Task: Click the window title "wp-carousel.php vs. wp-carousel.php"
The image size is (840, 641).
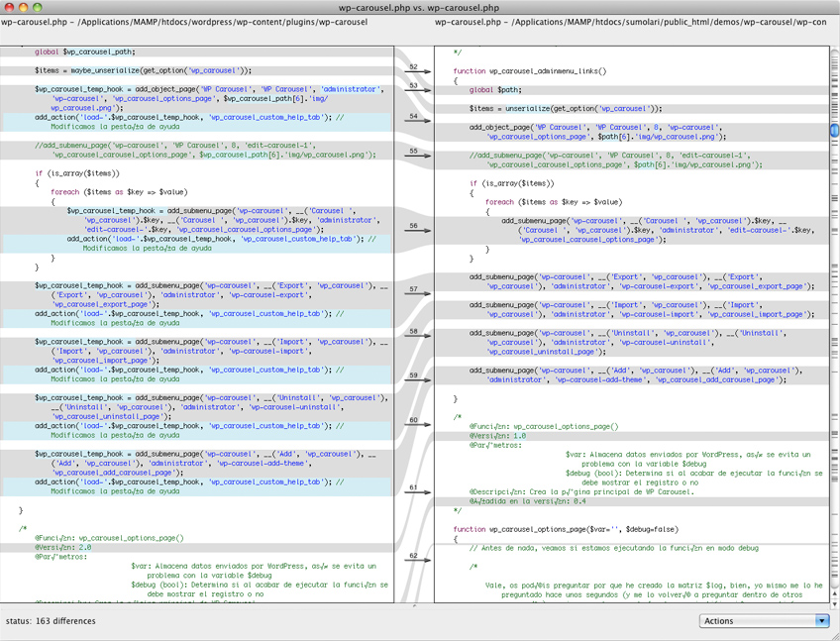Action: (x=419, y=8)
